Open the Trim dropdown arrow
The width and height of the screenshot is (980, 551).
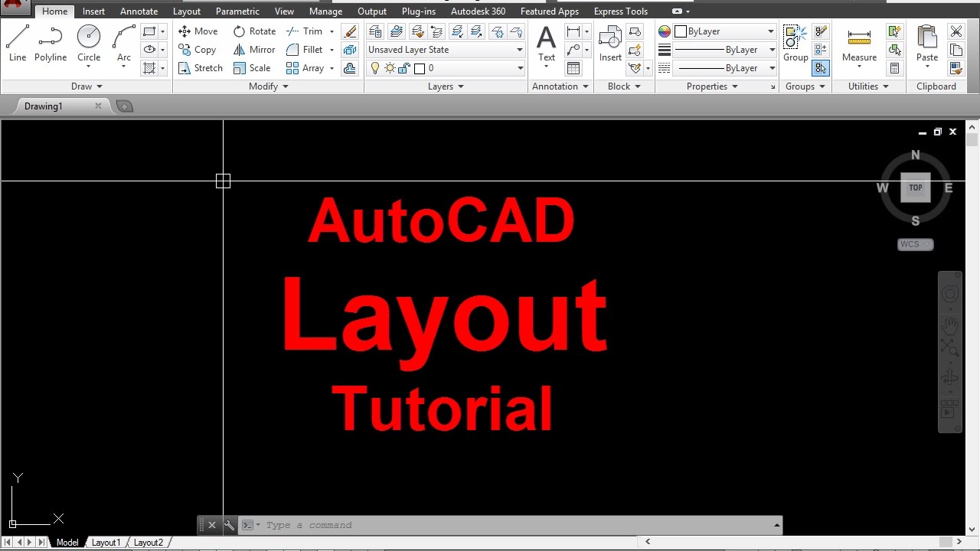point(332,31)
